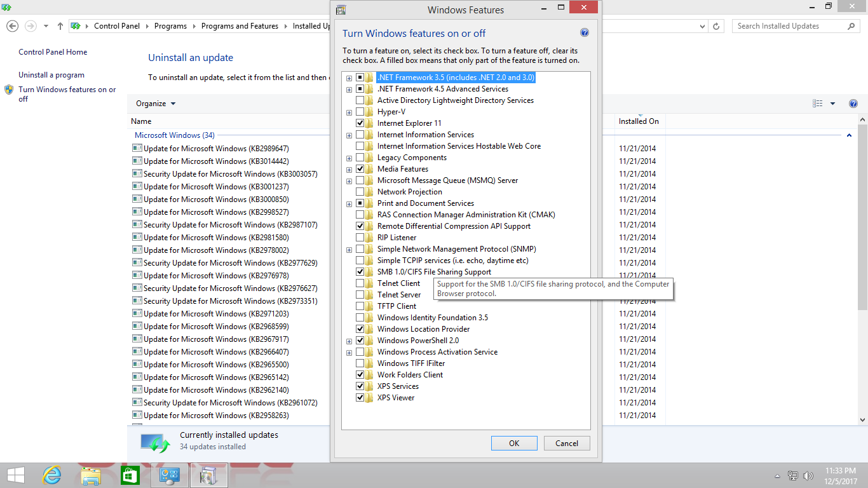The width and height of the screenshot is (868, 488).
Task: Open Internet Explorer from the taskbar
Action: tap(51, 475)
